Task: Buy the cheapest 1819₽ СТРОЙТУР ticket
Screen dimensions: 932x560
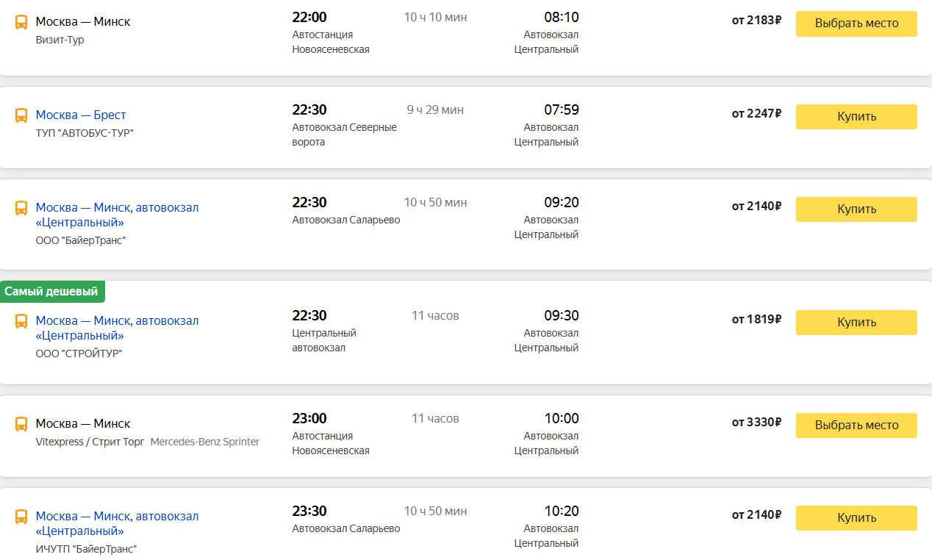Action: [856, 322]
